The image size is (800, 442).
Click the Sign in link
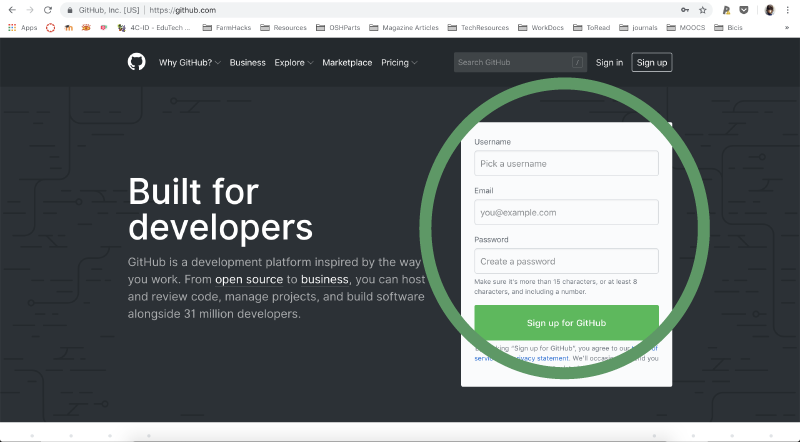[x=609, y=62]
